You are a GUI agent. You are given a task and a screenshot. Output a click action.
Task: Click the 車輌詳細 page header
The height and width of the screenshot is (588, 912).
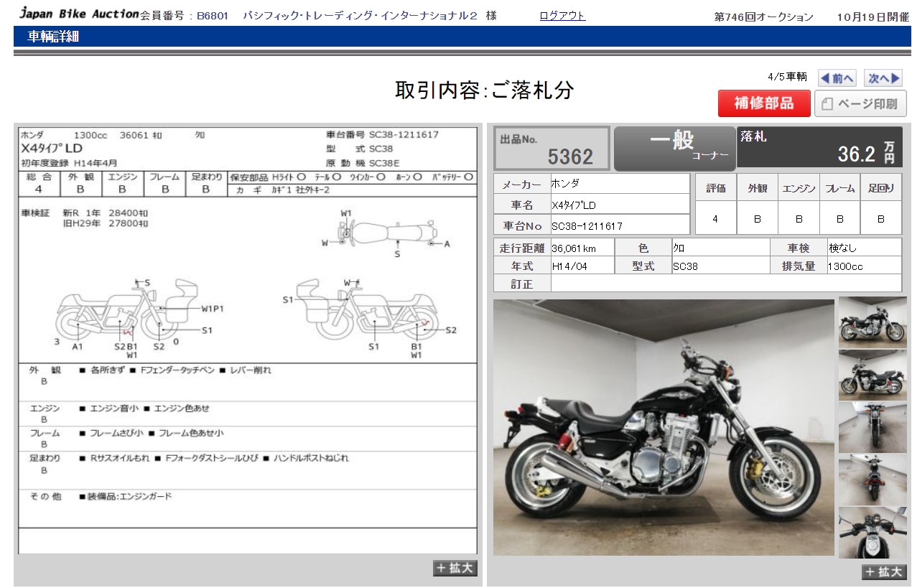point(53,37)
